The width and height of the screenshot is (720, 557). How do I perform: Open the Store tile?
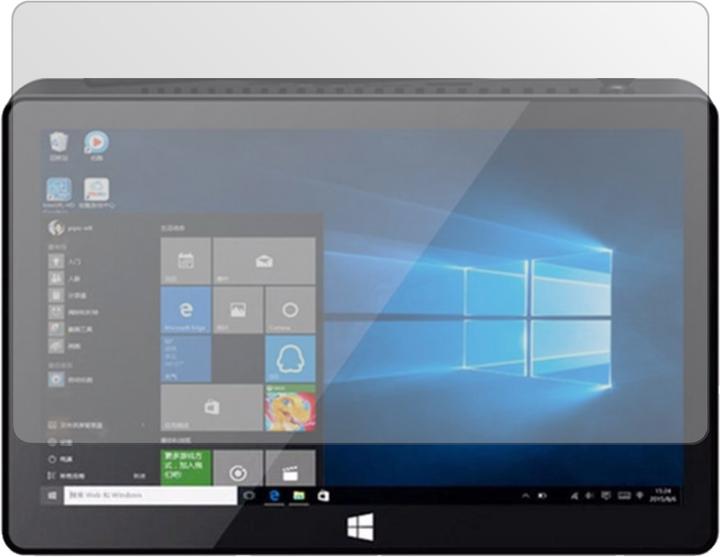tap(212, 408)
